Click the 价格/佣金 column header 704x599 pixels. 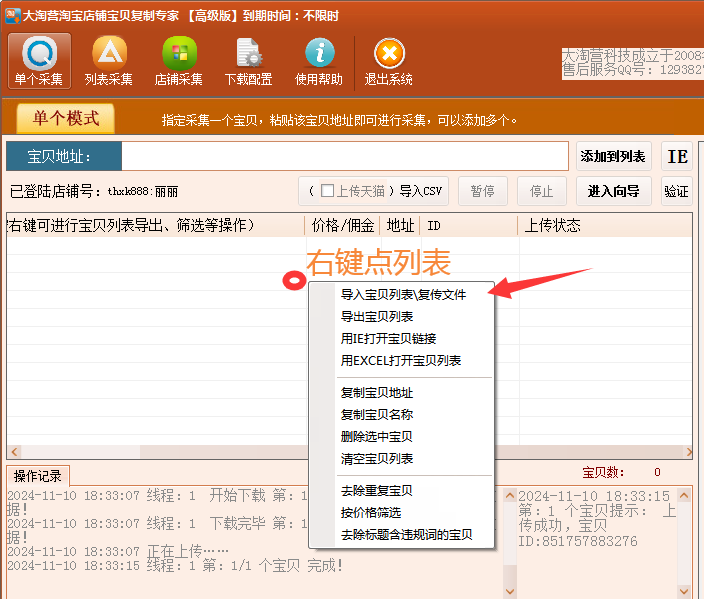pyautogui.click(x=343, y=225)
